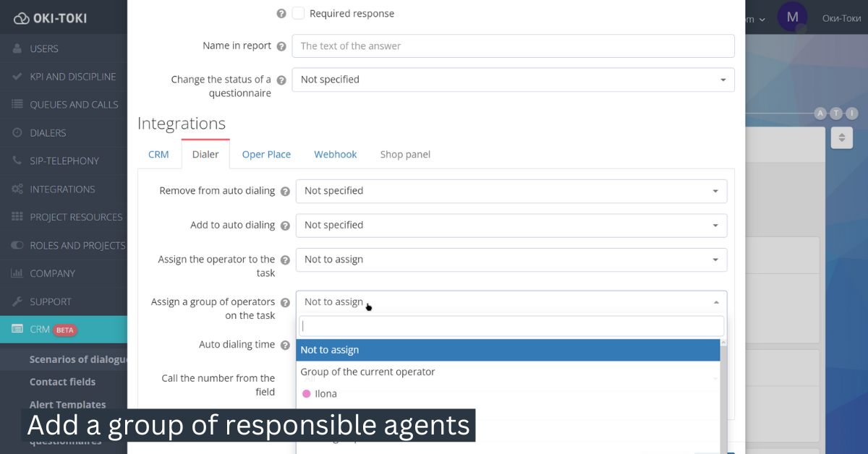Open the Assign the operator to the task dropdown
This screenshot has height=454, width=868.
tap(511, 260)
